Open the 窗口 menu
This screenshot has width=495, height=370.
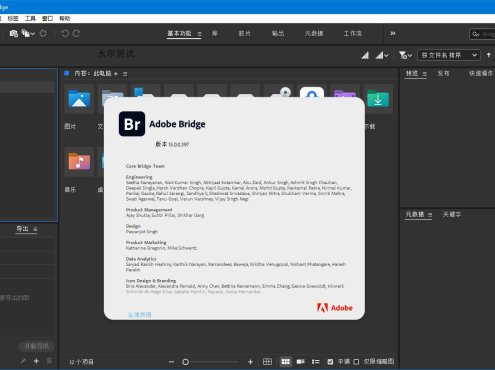(x=47, y=19)
